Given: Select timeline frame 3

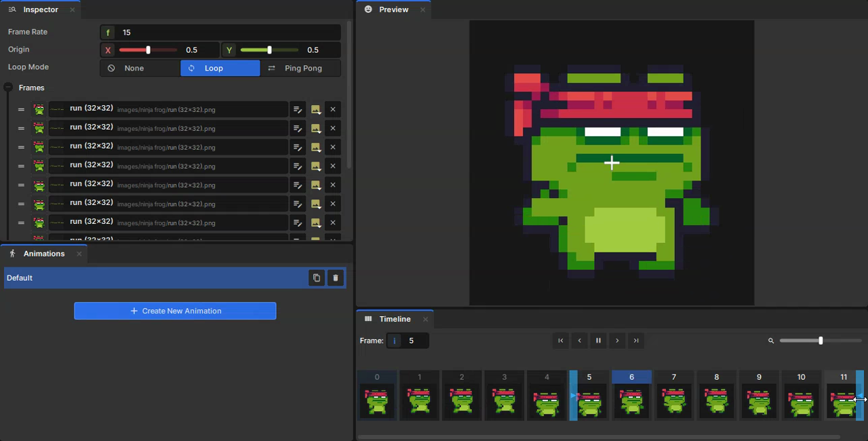Looking at the screenshot, I should (505, 396).
